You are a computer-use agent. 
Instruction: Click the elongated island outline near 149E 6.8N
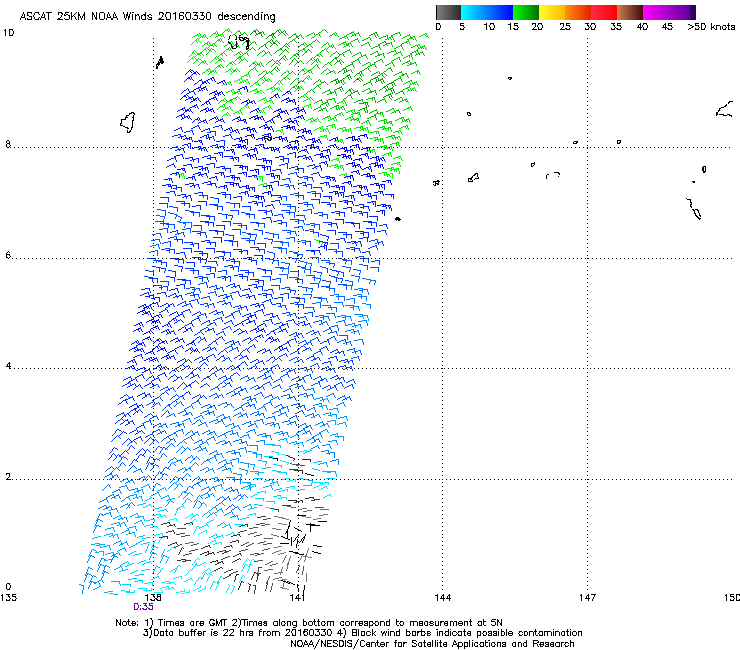coord(694,209)
